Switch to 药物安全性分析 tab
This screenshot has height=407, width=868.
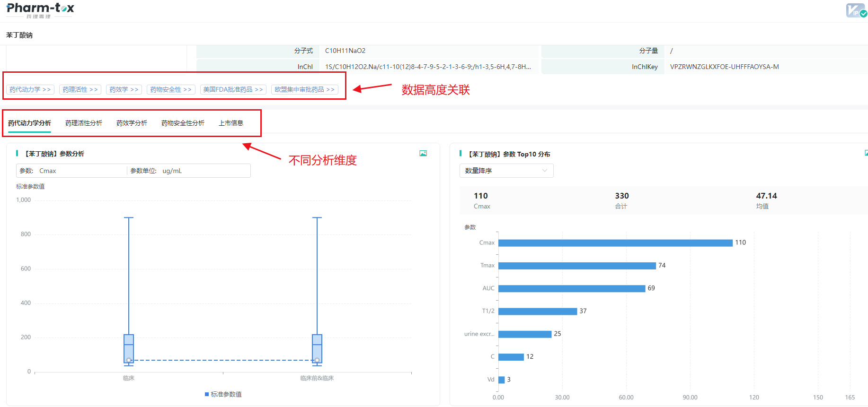(183, 123)
